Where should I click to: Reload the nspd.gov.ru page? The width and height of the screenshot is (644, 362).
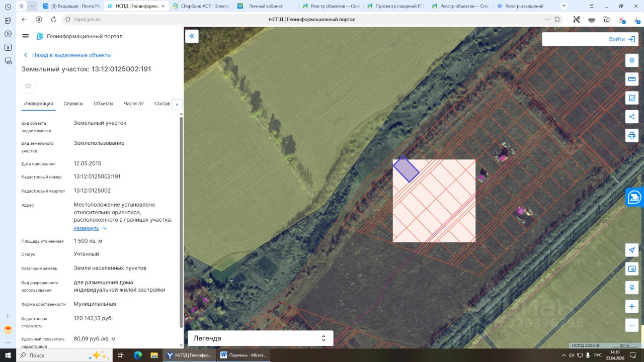[53, 20]
